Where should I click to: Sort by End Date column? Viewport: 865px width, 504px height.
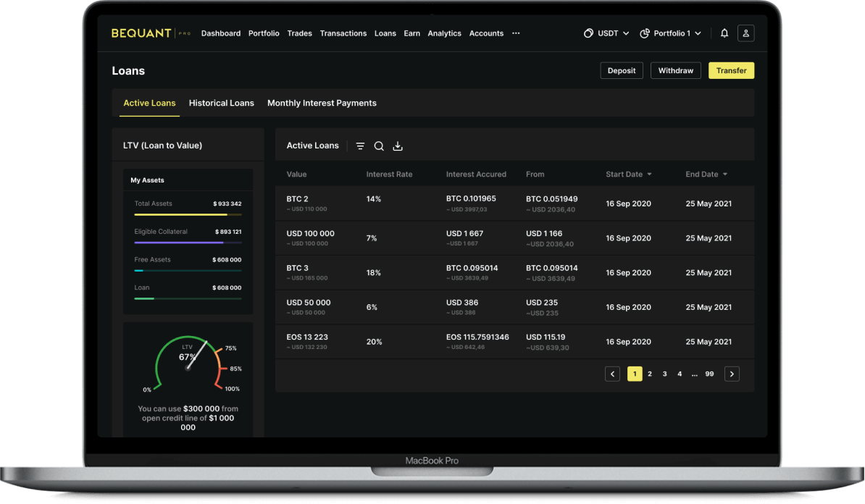coord(706,175)
